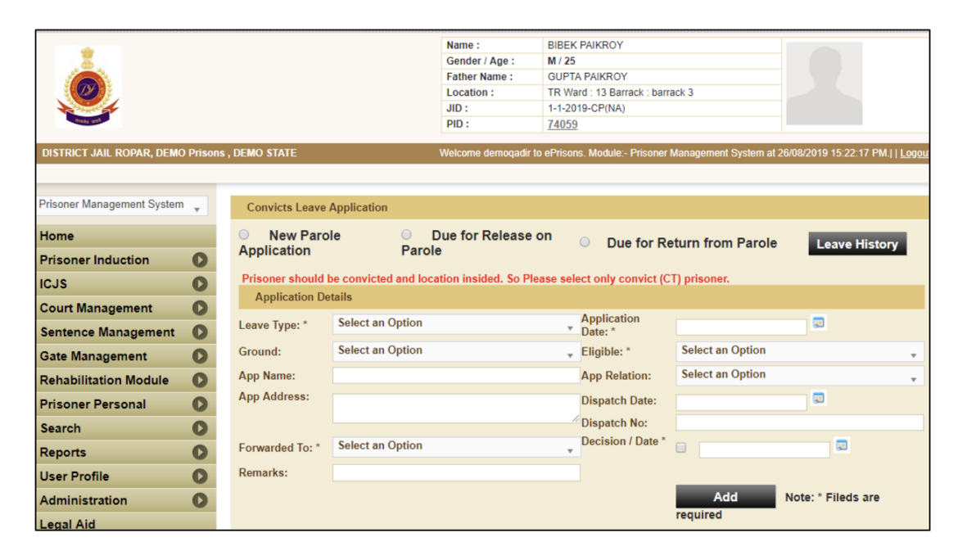958x560 pixels.
Task: Click the prisoner photo placeholder
Action: (824, 84)
